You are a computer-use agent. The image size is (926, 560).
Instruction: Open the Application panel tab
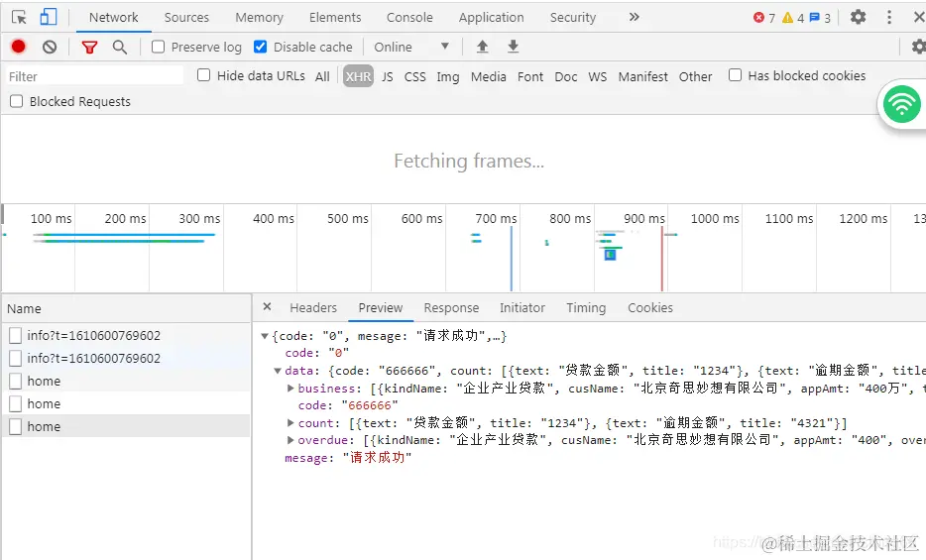pos(492,17)
